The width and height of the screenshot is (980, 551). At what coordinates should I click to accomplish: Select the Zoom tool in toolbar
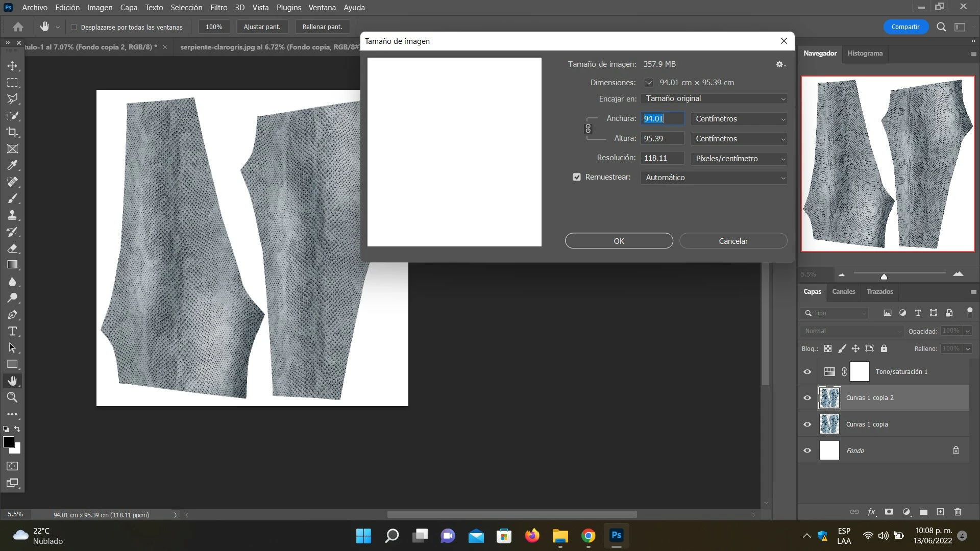click(x=12, y=397)
